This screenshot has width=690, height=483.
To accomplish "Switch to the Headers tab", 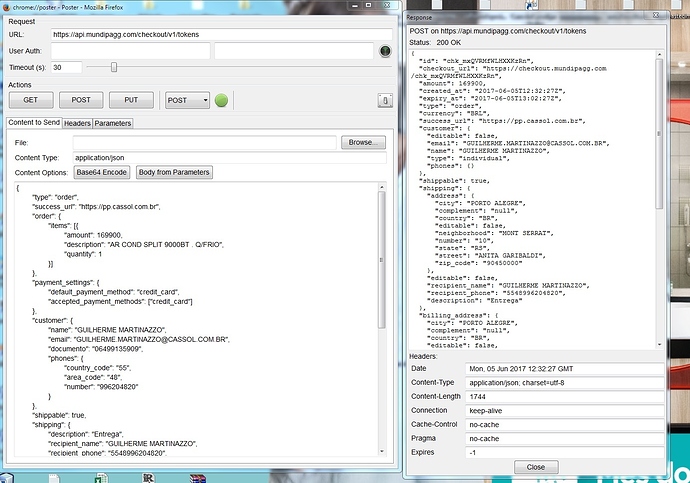I will tap(77, 124).
